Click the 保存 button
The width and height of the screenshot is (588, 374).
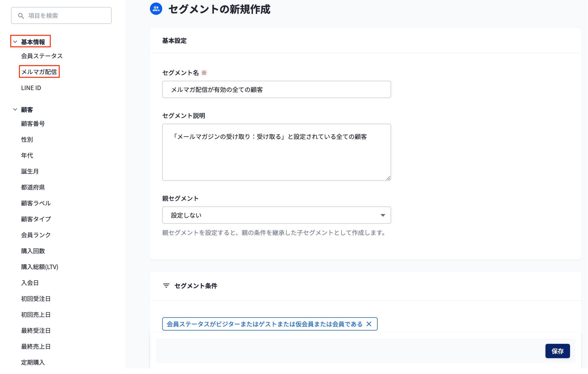click(x=557, y=351)
